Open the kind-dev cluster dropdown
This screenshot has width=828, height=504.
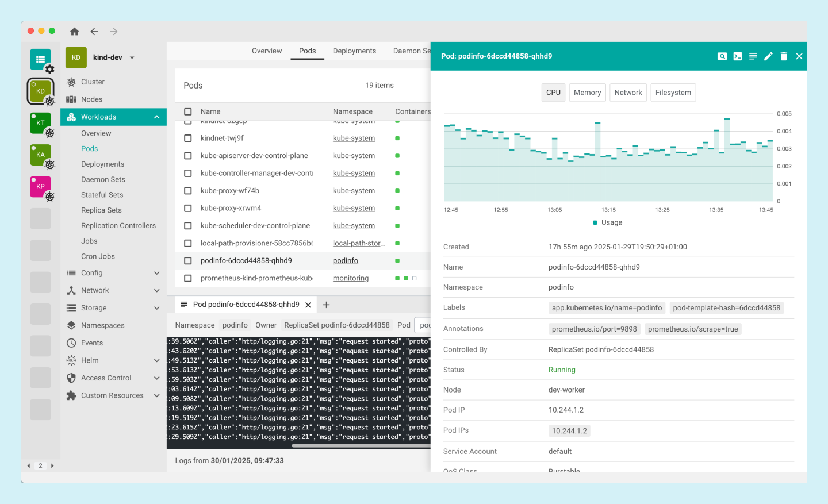pyautogui.click(x=132, y=57)
